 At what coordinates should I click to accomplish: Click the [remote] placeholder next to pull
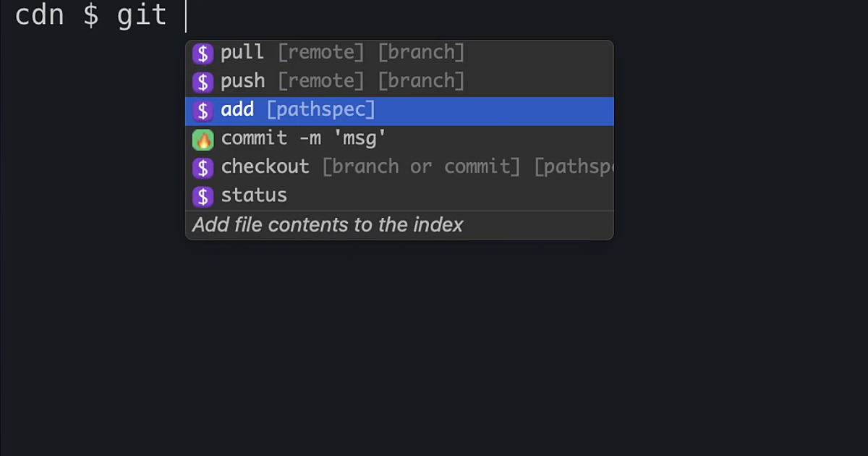tap(321, 52)
